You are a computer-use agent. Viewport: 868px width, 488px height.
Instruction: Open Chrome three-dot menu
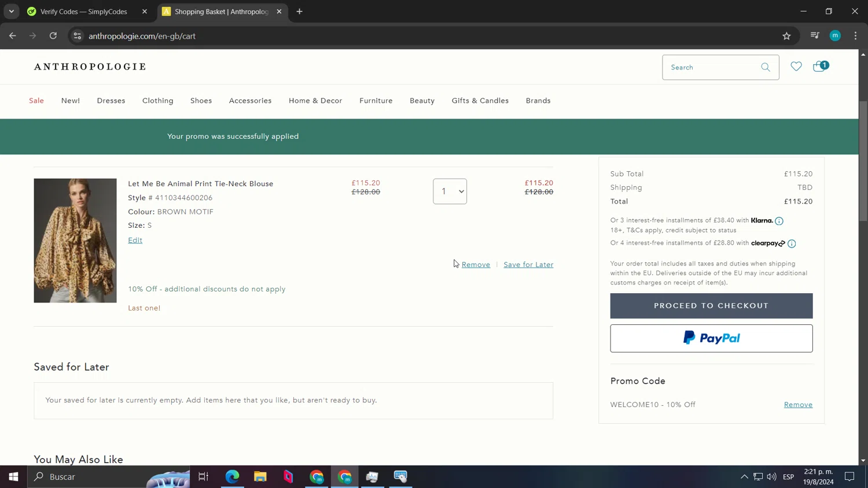855,36
